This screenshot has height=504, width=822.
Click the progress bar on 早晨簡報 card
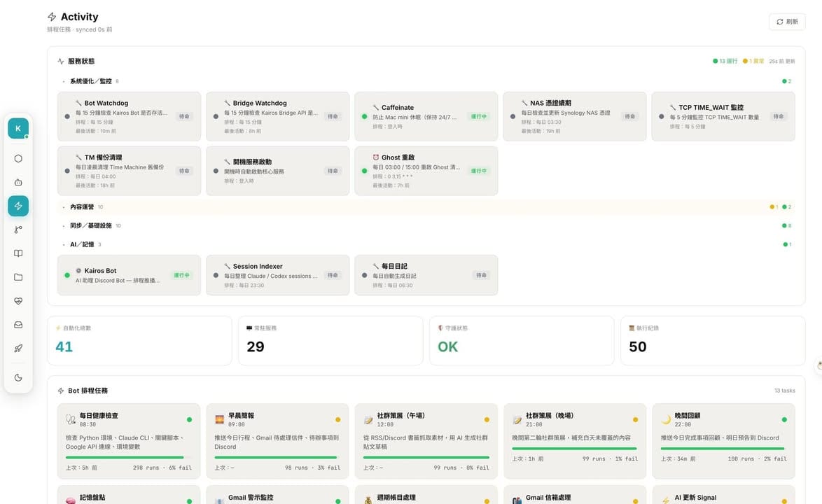277,457
